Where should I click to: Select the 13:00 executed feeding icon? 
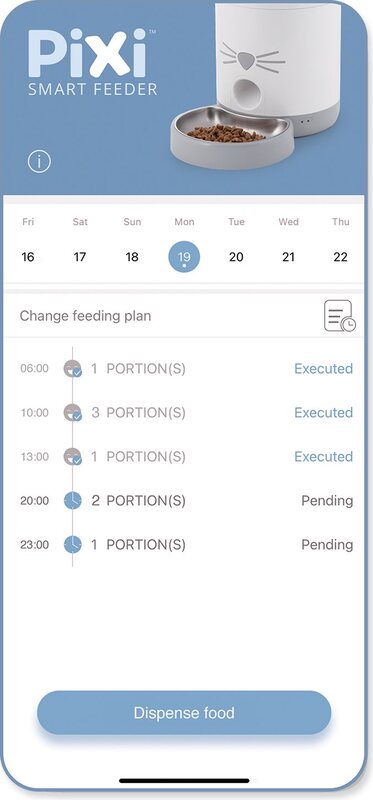click(72, 456)
